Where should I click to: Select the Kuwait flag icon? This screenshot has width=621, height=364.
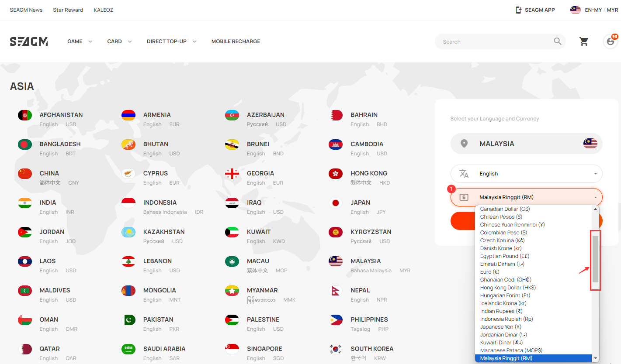[x=232, y=232]
